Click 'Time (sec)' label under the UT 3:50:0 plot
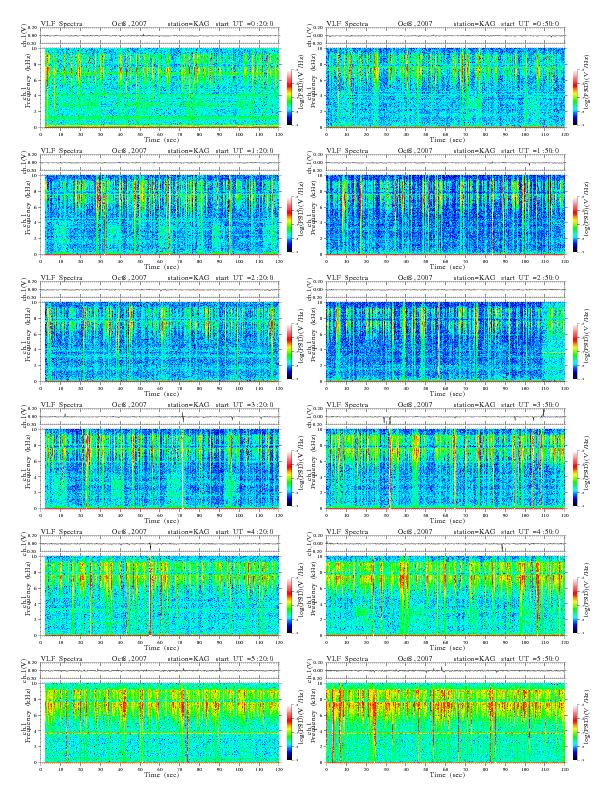This screenshot has height=792, width=612. tap(447, 521)
